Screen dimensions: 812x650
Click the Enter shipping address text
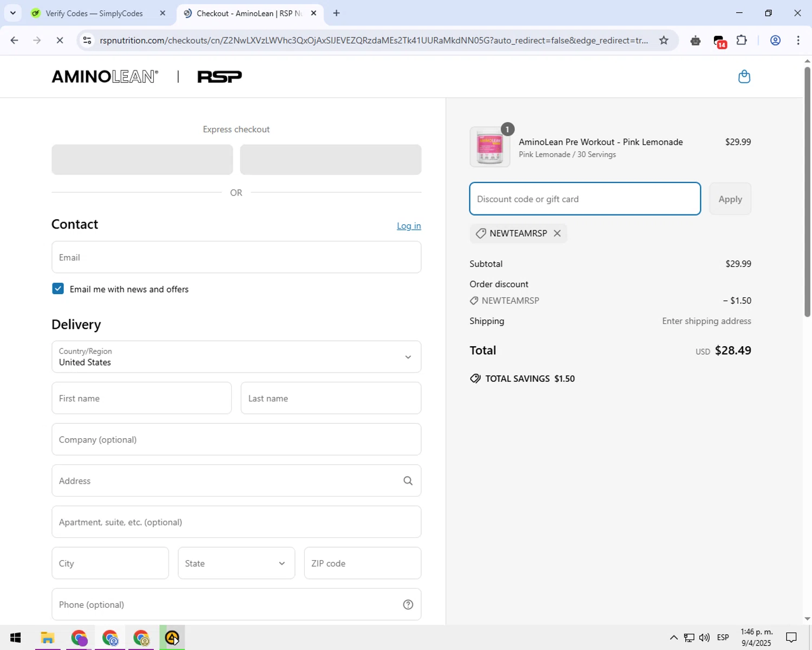[x=706, y=321]
